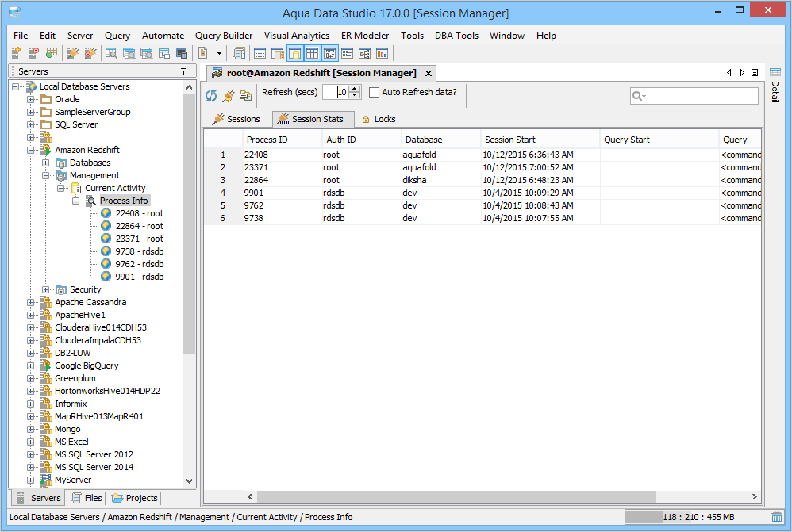Viewport: 792px width, 532px height.
Task: Click the dark terminal window toolbar icon
Action: pos(182,53)
